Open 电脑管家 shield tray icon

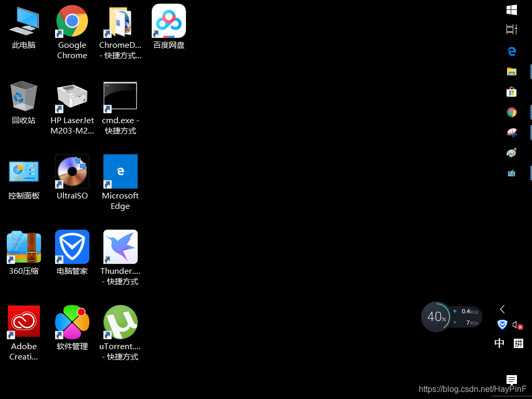pos(502,325)
